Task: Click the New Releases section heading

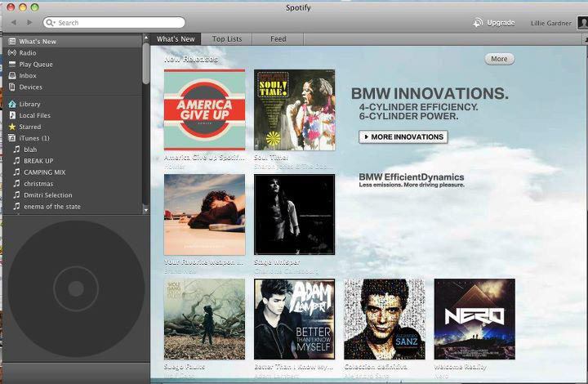Action: [191, 59]
